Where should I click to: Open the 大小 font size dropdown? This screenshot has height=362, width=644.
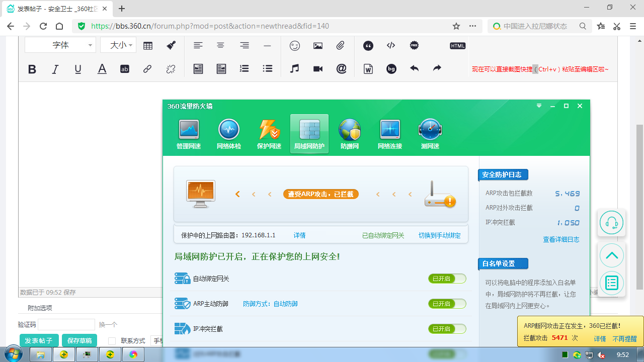(x=118, y=45)
